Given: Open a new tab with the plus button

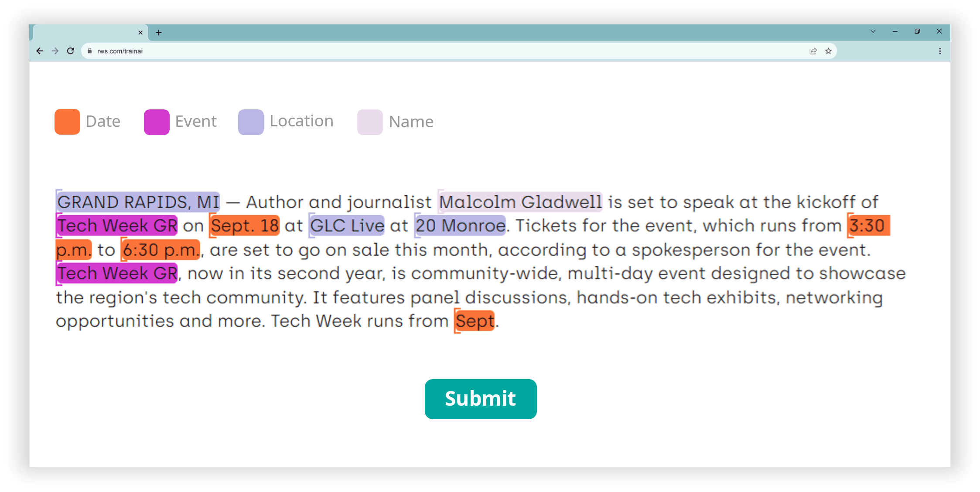Looking at the screenshot, I should point(159,33).
